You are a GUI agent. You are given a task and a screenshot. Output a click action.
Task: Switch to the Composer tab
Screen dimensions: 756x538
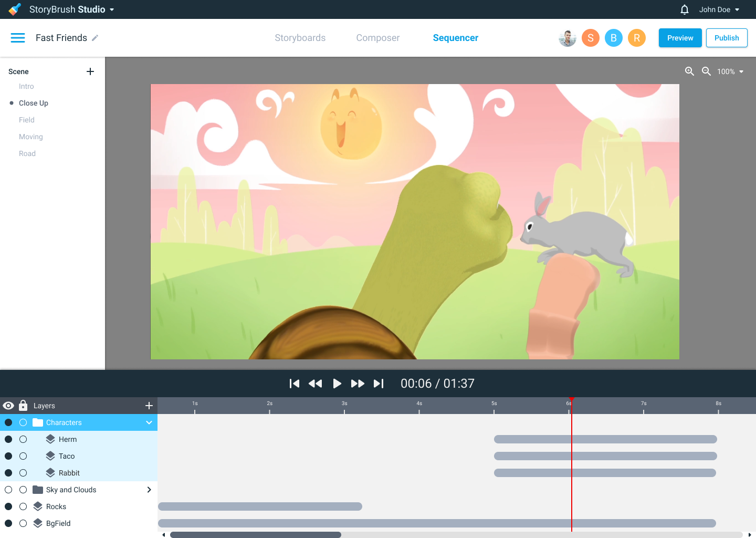coord(377,38)
